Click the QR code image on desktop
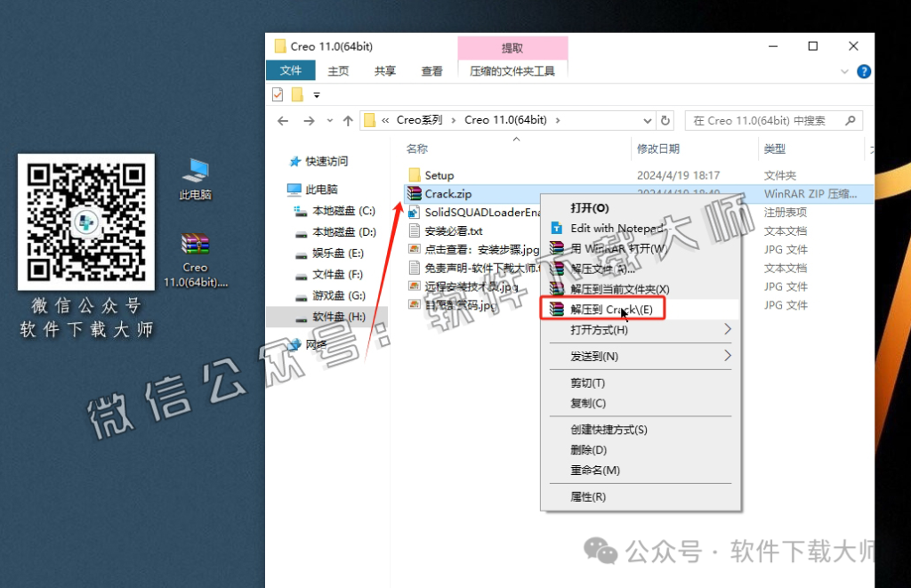This screenshot has width=911, height=588. coord(86,222)
